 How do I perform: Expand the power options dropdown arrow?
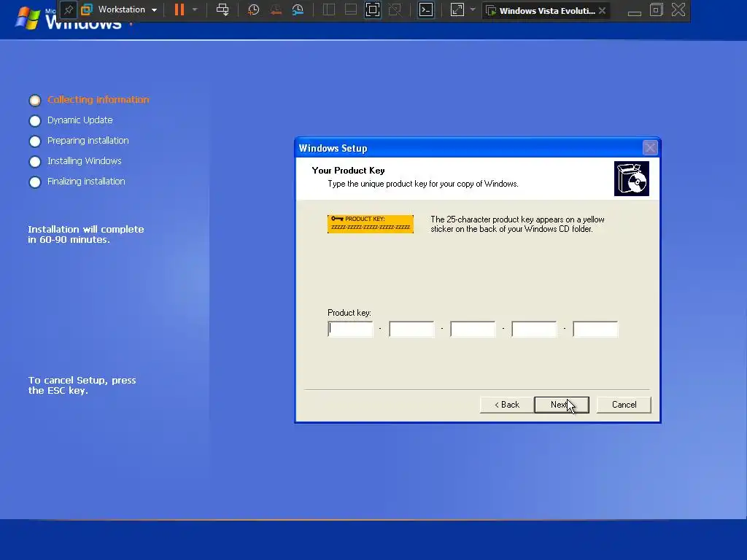pos(194,9)
